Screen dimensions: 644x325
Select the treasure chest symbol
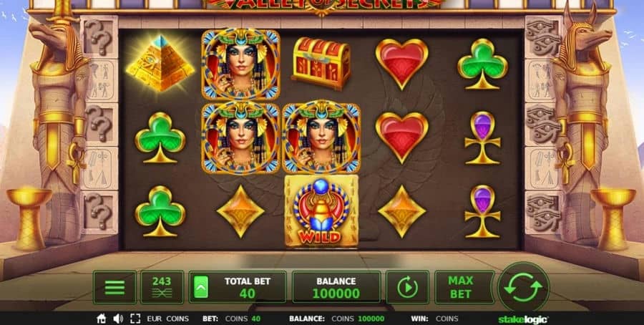tap(321, 63)
